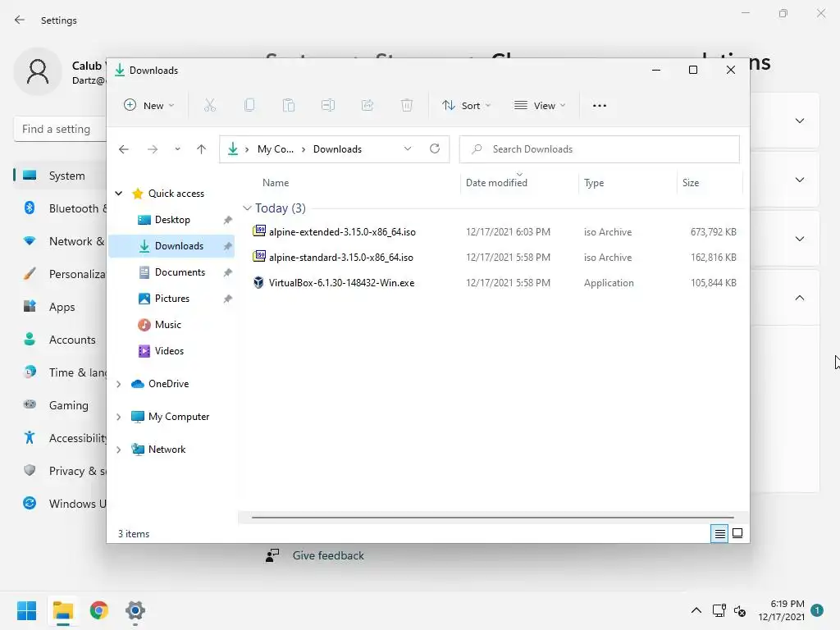Click the muted volume tray icon
The width and height of the screenshot is (840, 630).
point(740,610)
